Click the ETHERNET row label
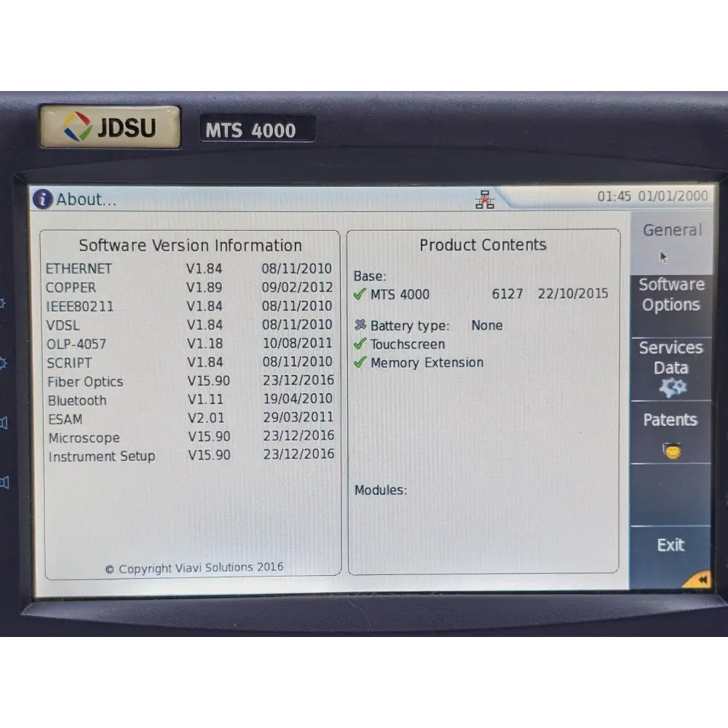The height and width of the screenshot is (728, 728). pos(79,269)
